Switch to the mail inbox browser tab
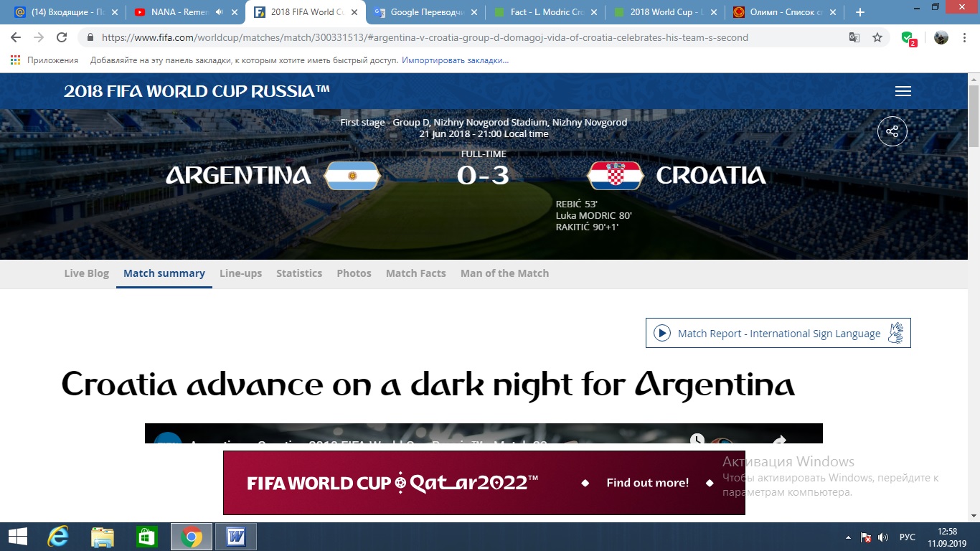The height and width of the screenshot is (551, 980). pyautogui.click(x=65, y=12)
